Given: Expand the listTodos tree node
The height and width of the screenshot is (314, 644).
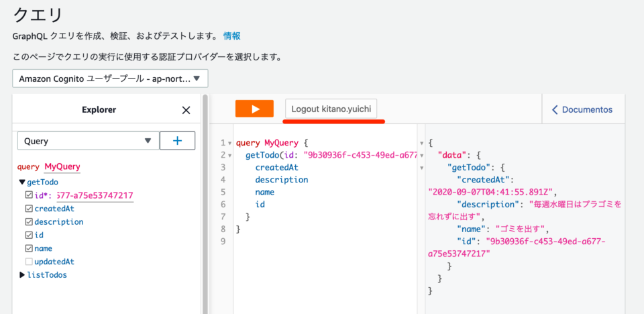Looking at the screenshot, I should point(22,274).
